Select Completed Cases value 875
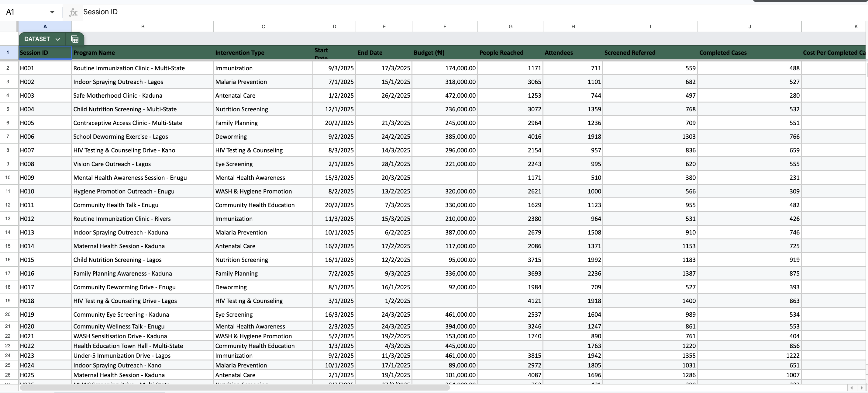Viewport: 868px width, 393px height. (x=749, y=273)
